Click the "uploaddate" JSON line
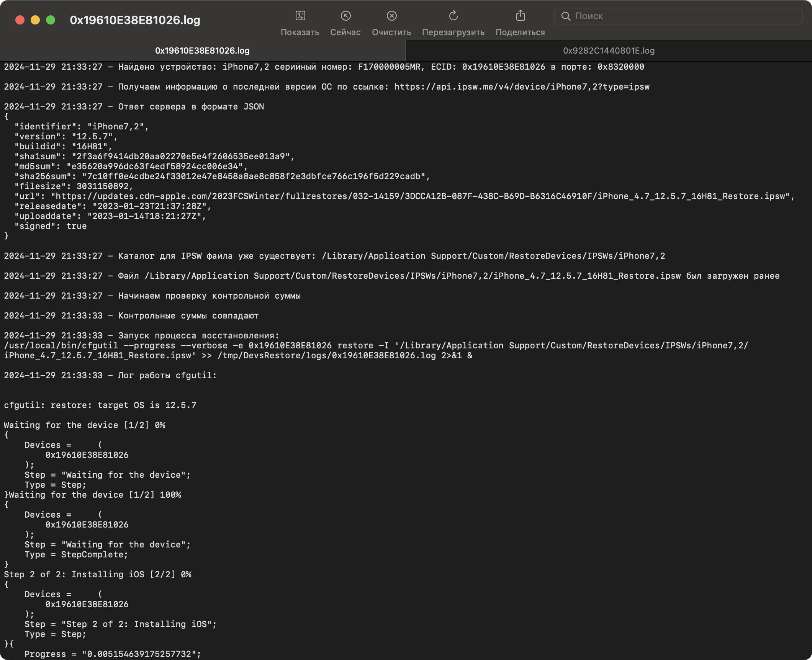 [x=110, y=216]
